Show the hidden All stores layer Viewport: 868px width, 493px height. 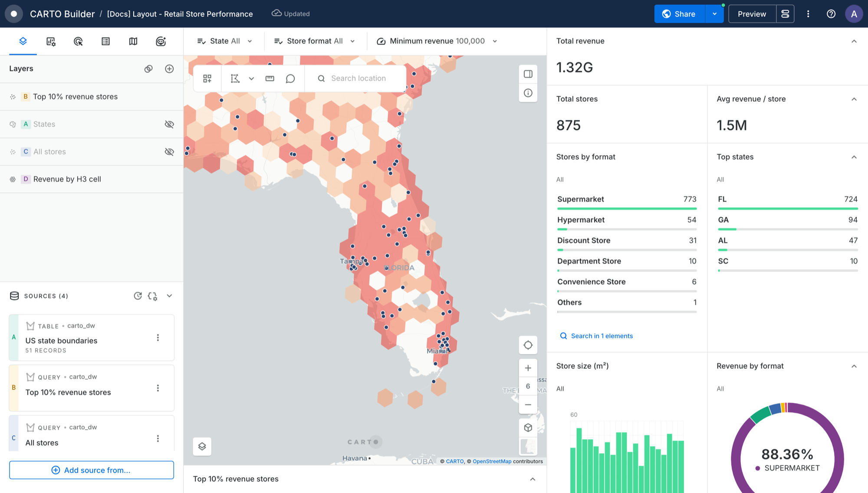(x=169, y=152)
